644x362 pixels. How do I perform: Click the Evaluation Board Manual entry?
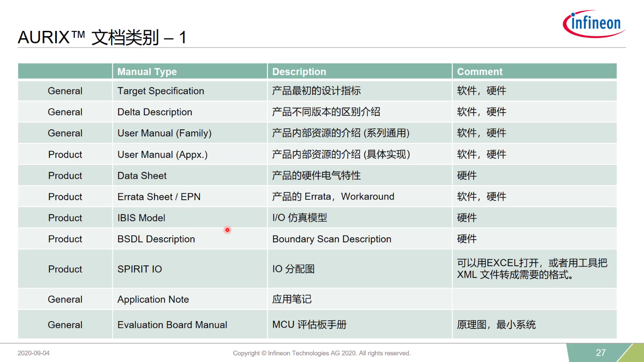(172, 325)
